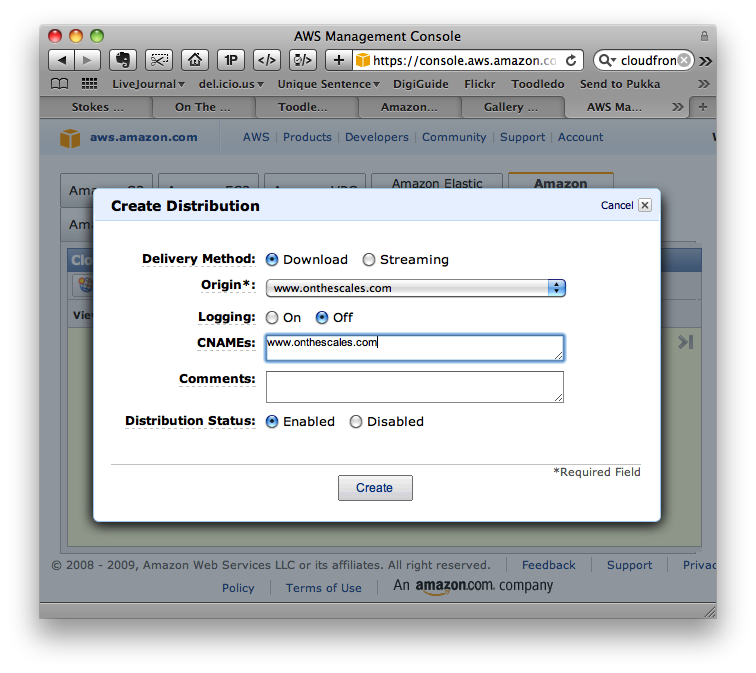
Task: Click into the Comments text area
Action: coord(415,387)
